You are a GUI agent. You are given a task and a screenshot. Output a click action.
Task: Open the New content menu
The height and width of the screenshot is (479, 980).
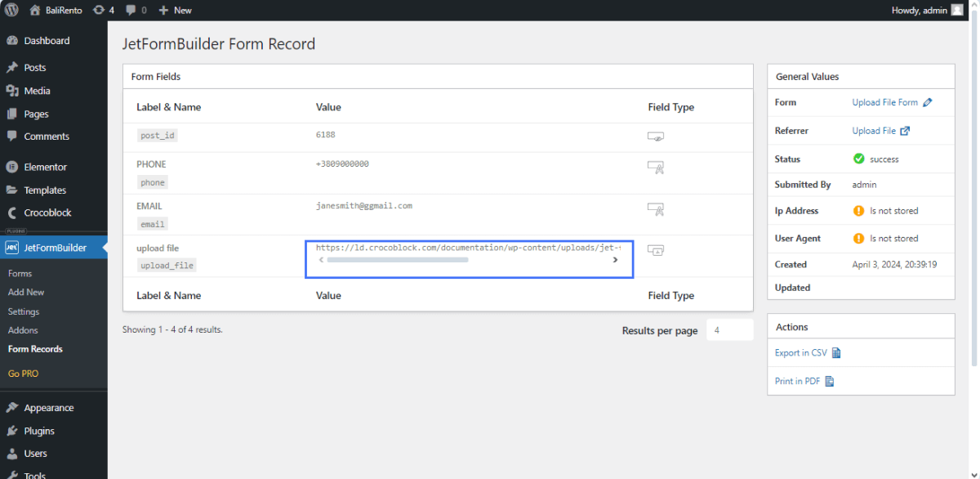click(175, 10)
